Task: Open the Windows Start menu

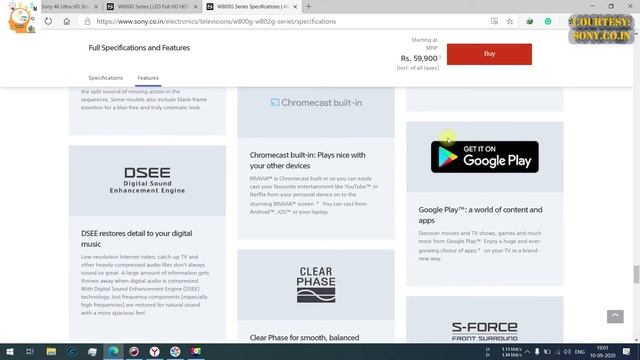Action: pyautogui.click(x=9, y=351)
